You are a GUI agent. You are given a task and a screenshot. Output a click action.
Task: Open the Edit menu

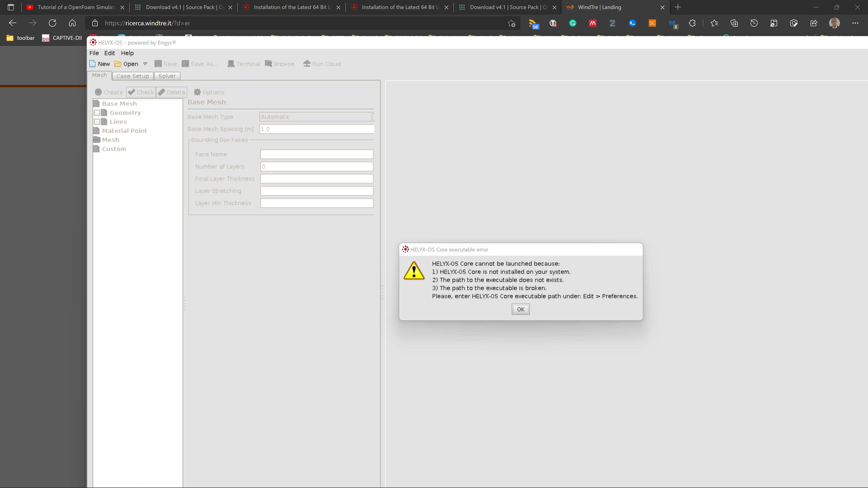[109, 53]
